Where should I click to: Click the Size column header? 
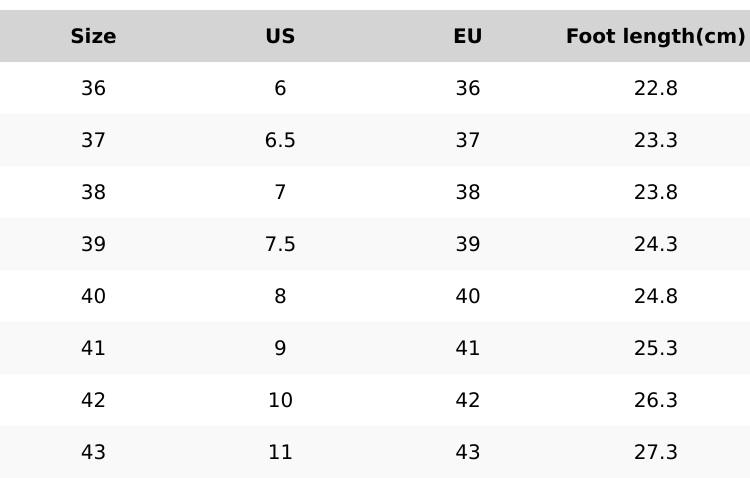[x=93, y=37]
